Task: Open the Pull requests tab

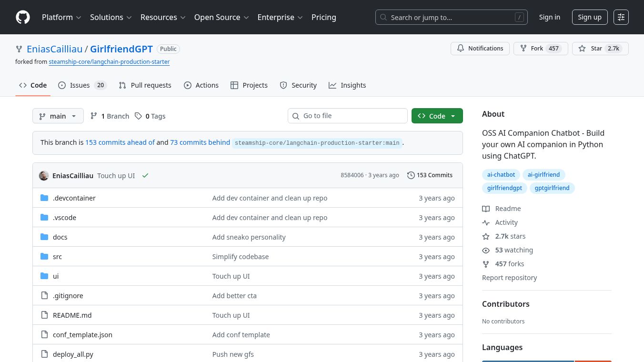Action: (x=145, y=85)
